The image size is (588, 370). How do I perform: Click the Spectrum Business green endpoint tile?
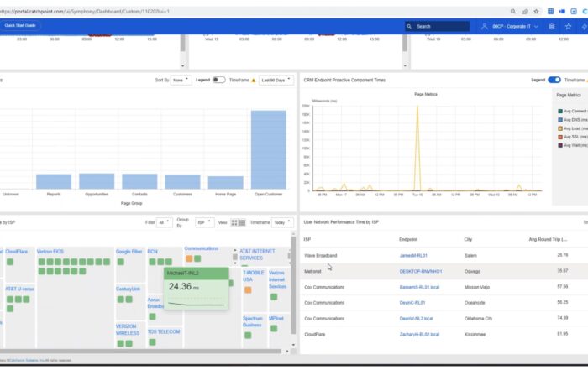point(248,335)
